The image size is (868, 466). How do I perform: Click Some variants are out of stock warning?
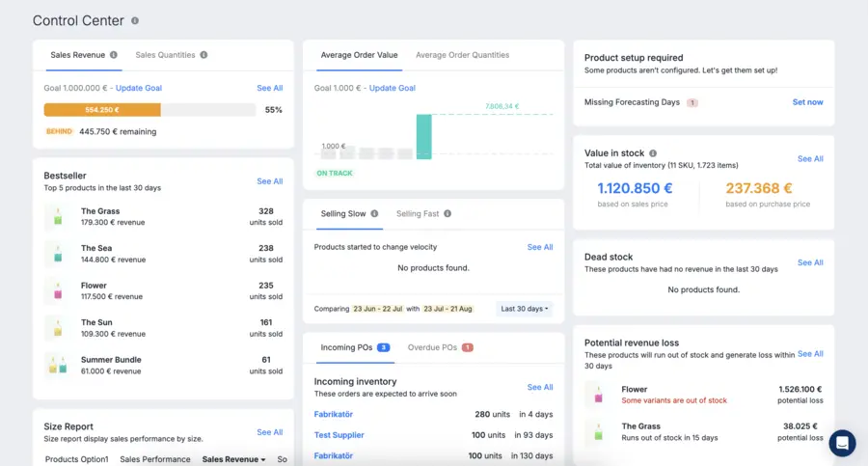(x=674, y=400)
